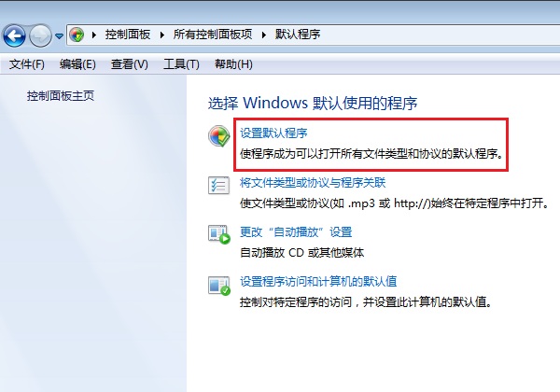This screenshot has height=392, width=560.
Task: Click the 设置默认程序 shield globe icon
Action: (x=218, y=135)
